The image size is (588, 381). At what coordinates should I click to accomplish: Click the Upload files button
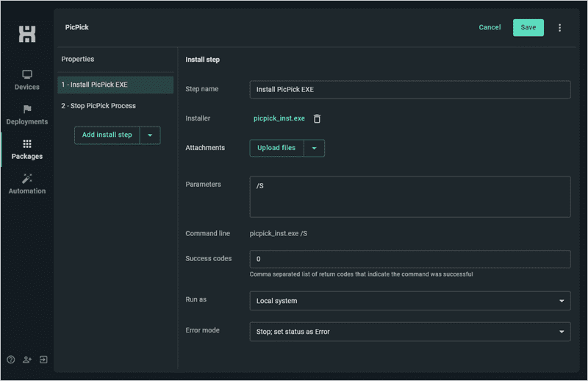[x=276, y=149]
